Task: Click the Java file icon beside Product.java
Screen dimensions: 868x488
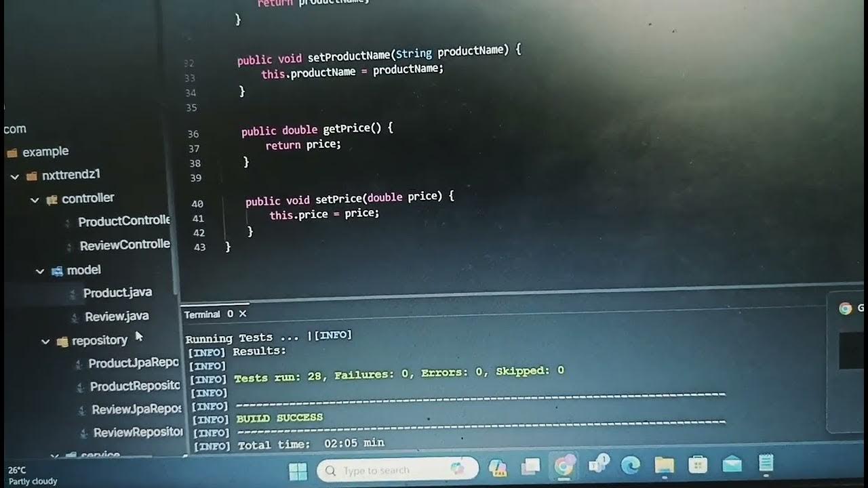Action: pyautogui.click(x=74, y=294)
